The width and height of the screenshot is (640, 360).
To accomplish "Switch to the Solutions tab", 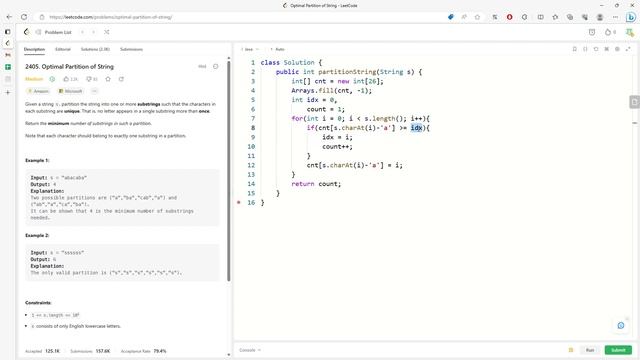I will (95, 49).
